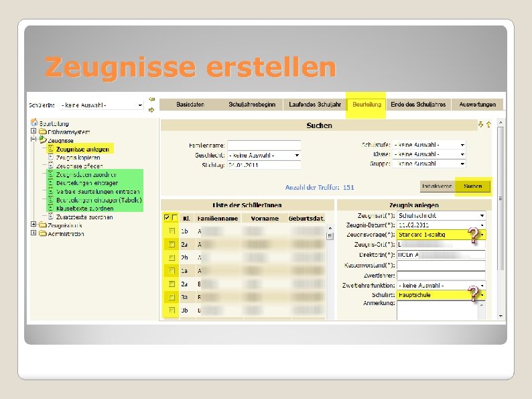Click the Initialisieren button
Screen dimensions: 532x399
437,186
